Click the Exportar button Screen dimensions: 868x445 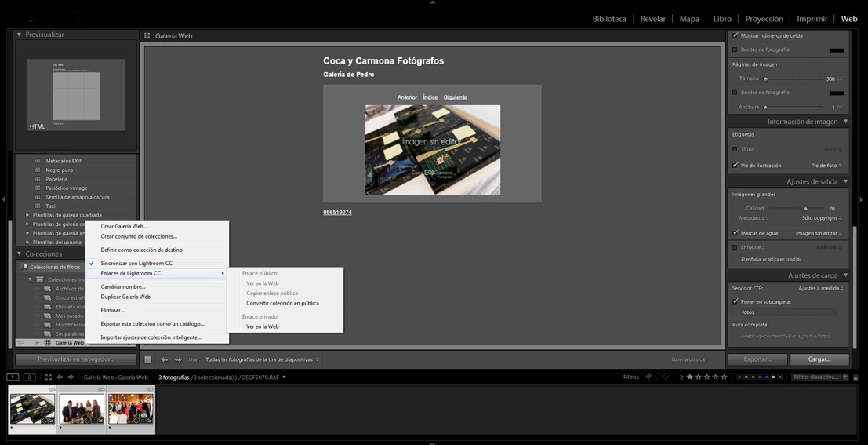click(757, 359)
